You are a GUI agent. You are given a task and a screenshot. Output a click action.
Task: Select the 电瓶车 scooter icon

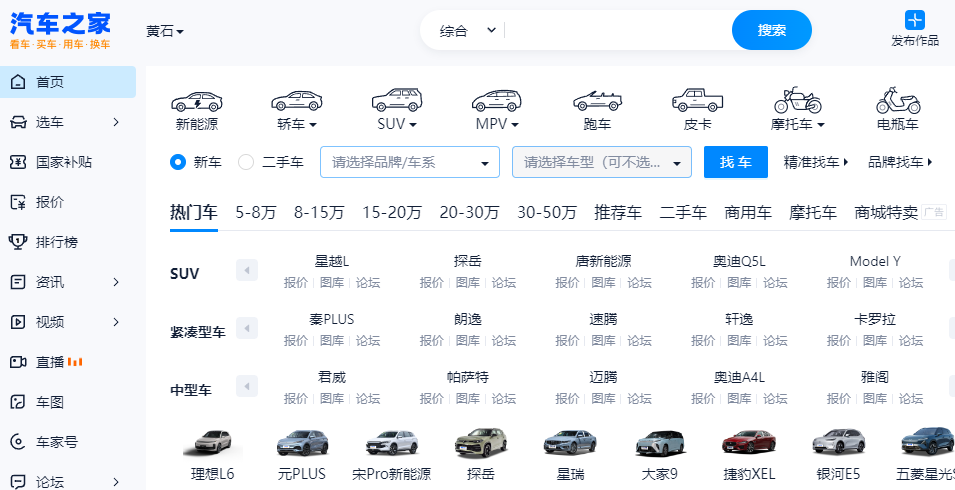(x=898, y=100)
